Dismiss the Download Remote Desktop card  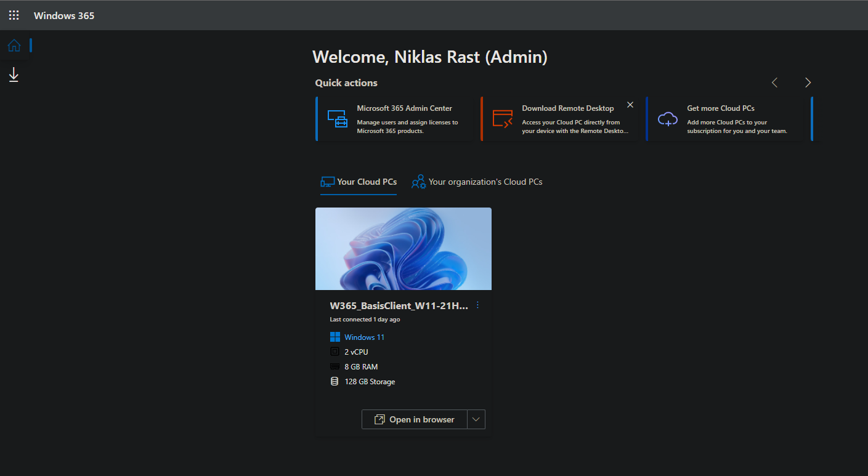pyautogui.click(x=630, y=105)
